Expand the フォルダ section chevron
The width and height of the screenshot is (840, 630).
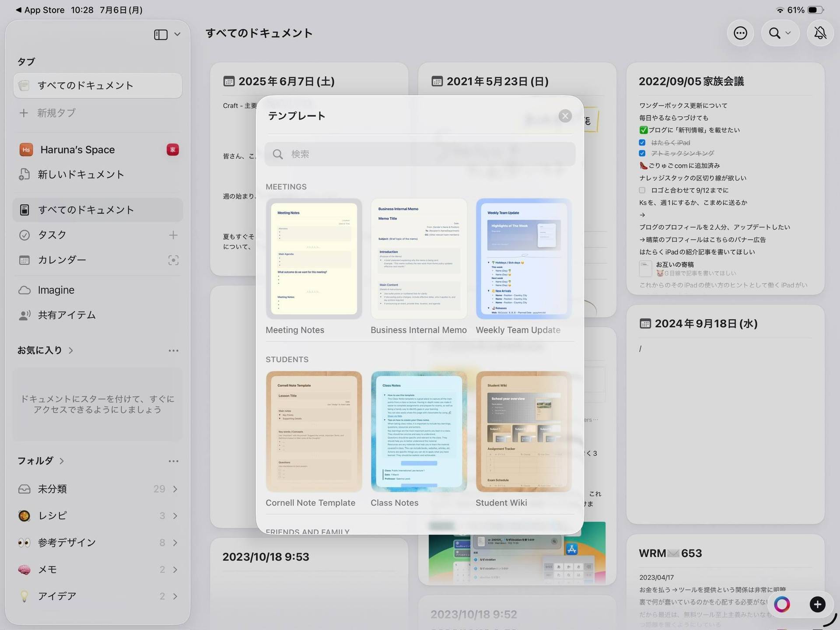click(x=62, y=461)
